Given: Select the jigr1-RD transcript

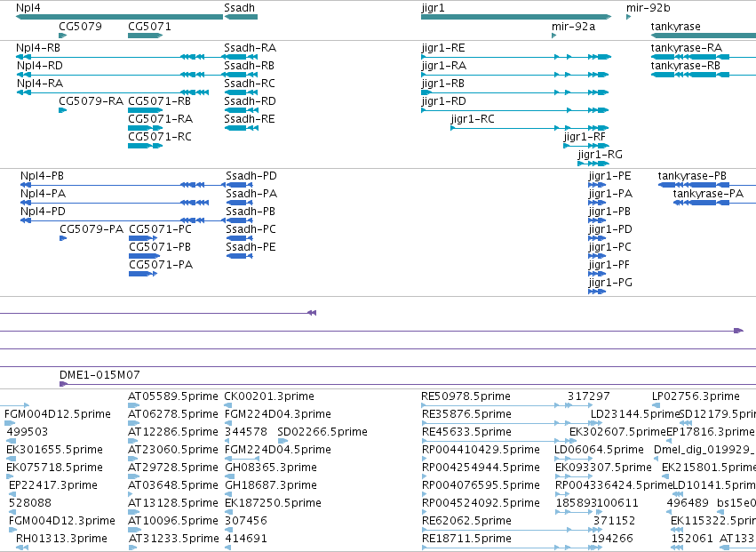Looking at the screenshot, I should [515, 110].
